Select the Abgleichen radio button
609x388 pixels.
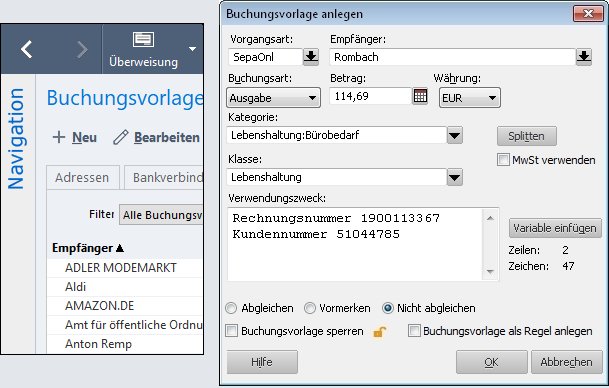tap(231, 308)
